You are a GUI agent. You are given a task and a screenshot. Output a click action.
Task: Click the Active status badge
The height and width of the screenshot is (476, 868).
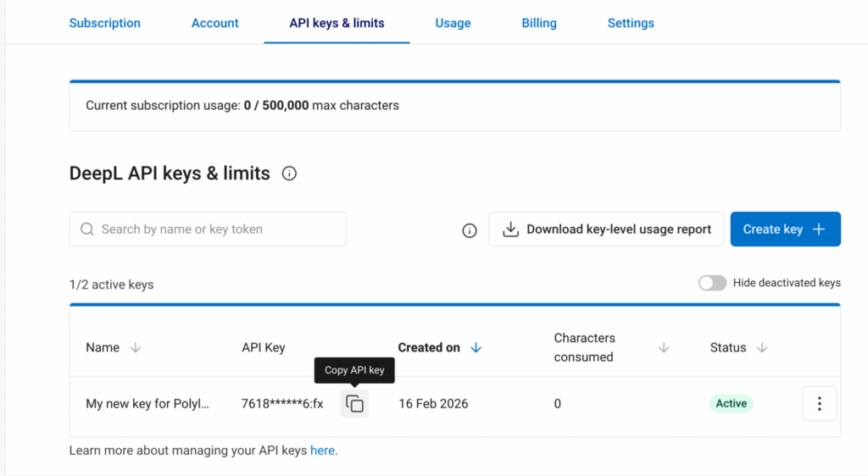coord(732,403)
